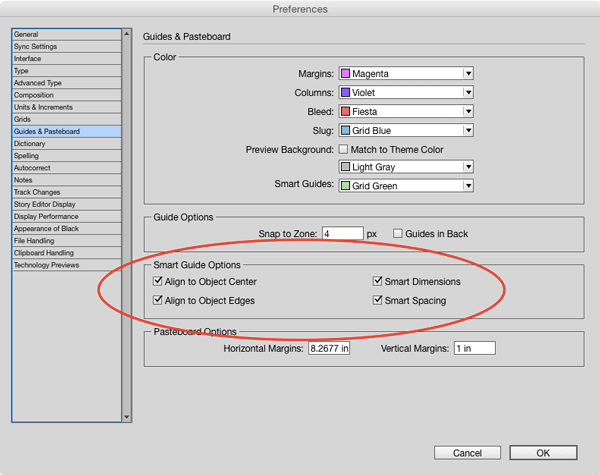Uncheck Align to Object Edges
600x475 pixels.
(157, 300)
